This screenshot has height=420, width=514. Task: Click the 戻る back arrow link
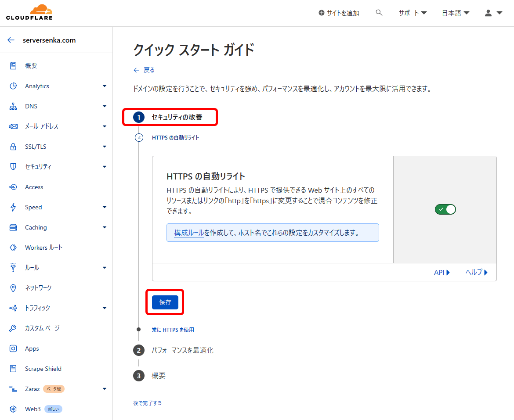point(144,70)
